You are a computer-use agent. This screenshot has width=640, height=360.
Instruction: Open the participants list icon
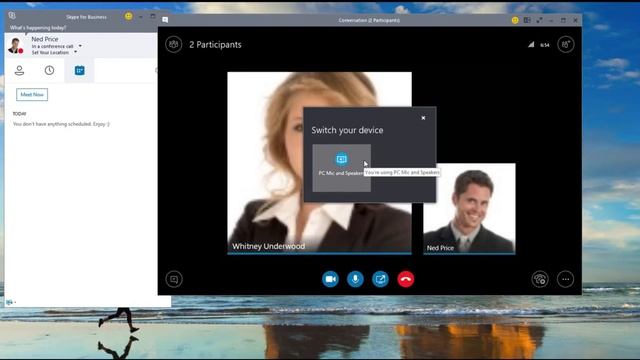click(x=173, y=44)
